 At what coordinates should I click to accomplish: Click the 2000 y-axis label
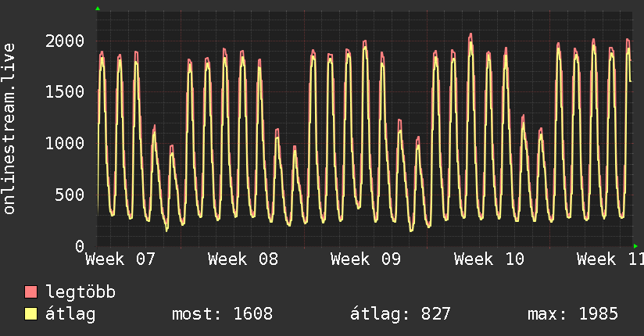(x=65, y=41)
